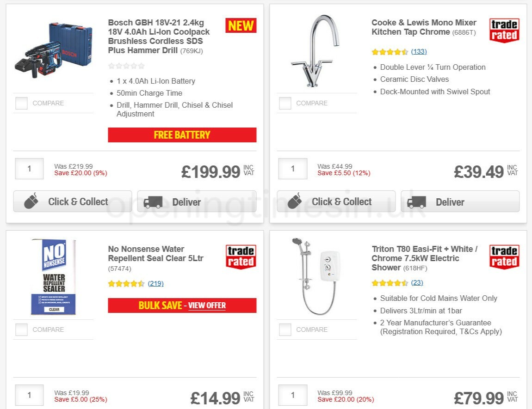This screenshot has width=532, height=409.
Task: Enable Compare for the No Nonsense sealer
Action: [21, 330]
